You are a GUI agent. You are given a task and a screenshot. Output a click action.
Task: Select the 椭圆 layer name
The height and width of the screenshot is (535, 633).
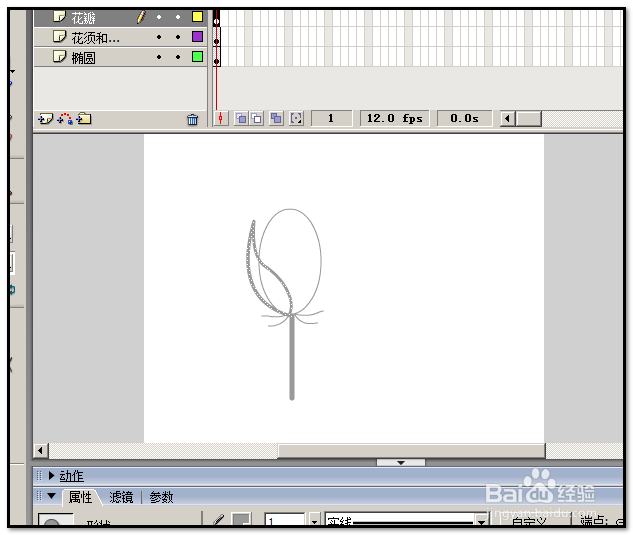(x=84, y=58)
